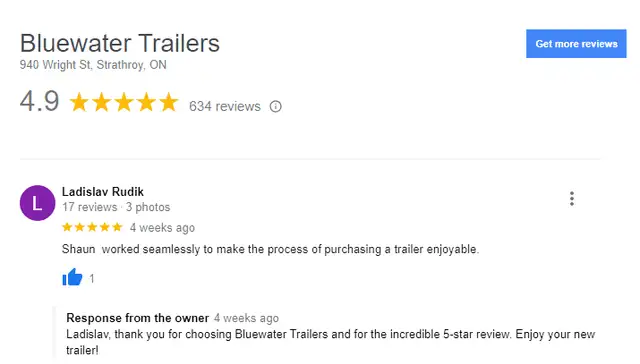Click the Response from the owner heading

coord(138,317)
